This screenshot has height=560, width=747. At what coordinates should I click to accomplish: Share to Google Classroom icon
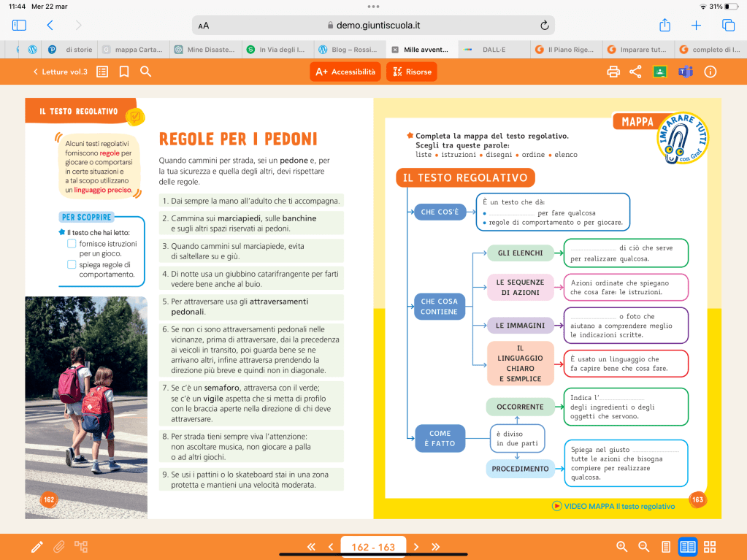pyautogui.click(x=660, y=72)
